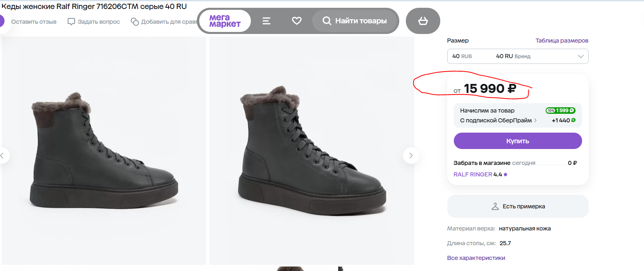Click the hanger icon for fitting
The width and height of the screenshot is (644, 271).
[x=495, y=206]
